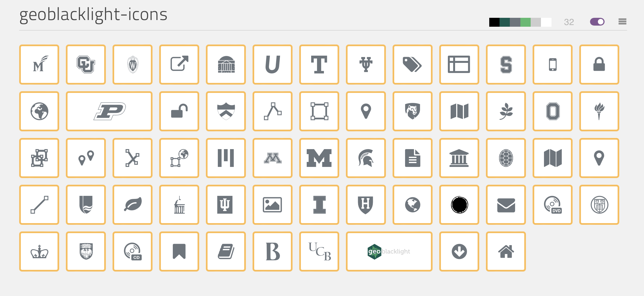Click the DVD disc icon

(x=553, y=205)
